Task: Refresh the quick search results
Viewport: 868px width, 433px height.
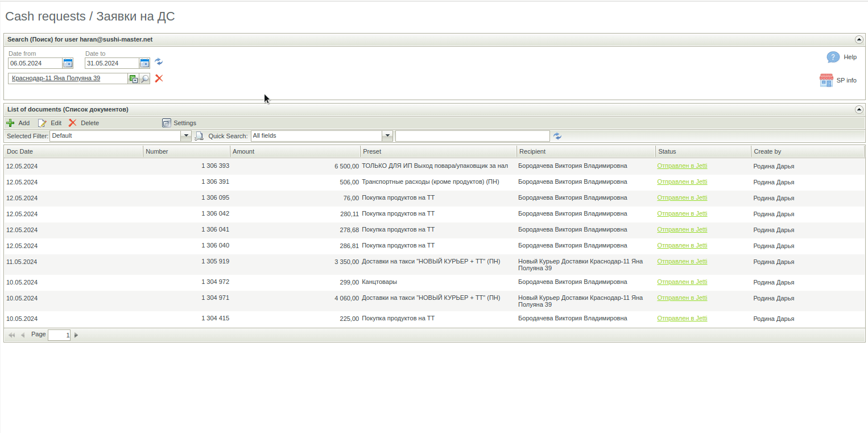Action: (557, 136)
